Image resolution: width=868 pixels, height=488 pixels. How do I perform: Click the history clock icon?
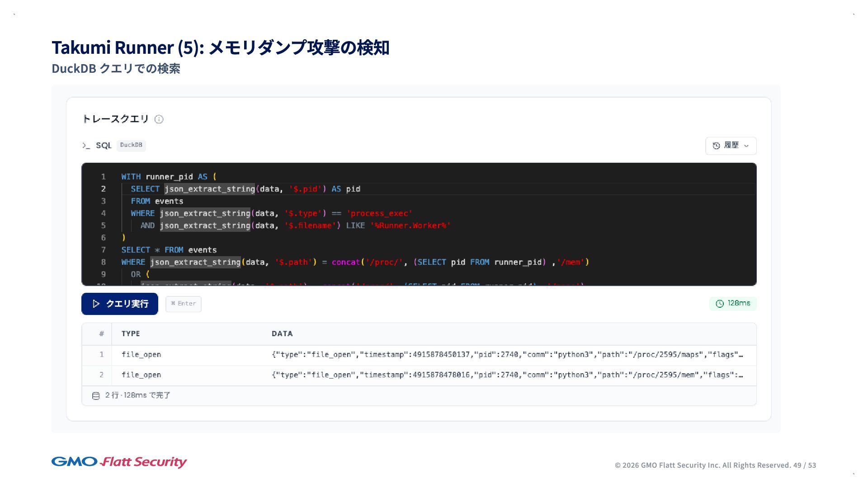[x=716, y=145]
